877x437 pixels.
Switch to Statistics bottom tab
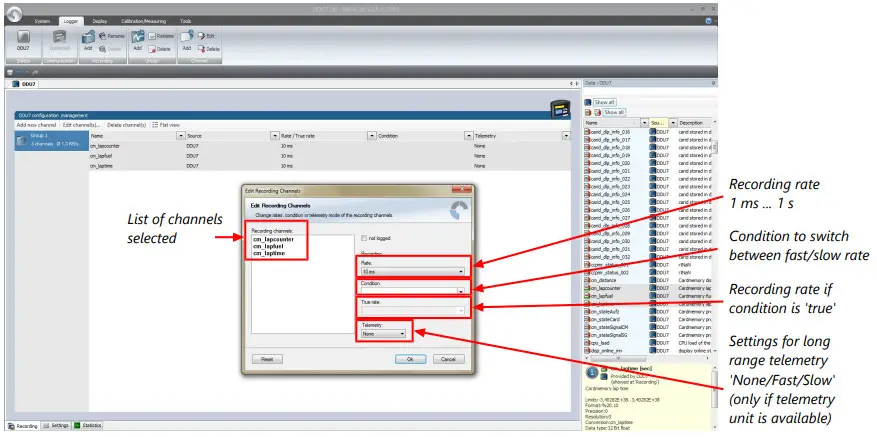(87, 426)
